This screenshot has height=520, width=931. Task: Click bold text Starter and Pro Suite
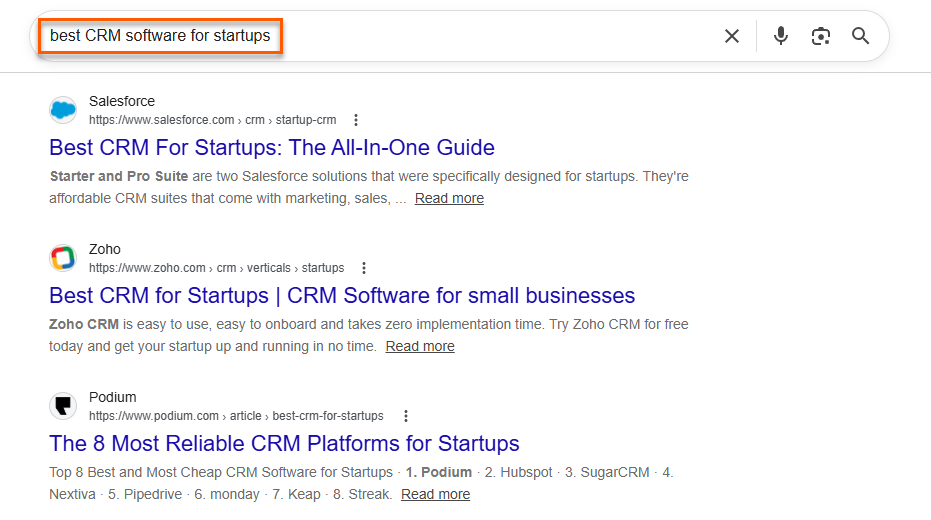pyautogui.click(x=119, y=176)
